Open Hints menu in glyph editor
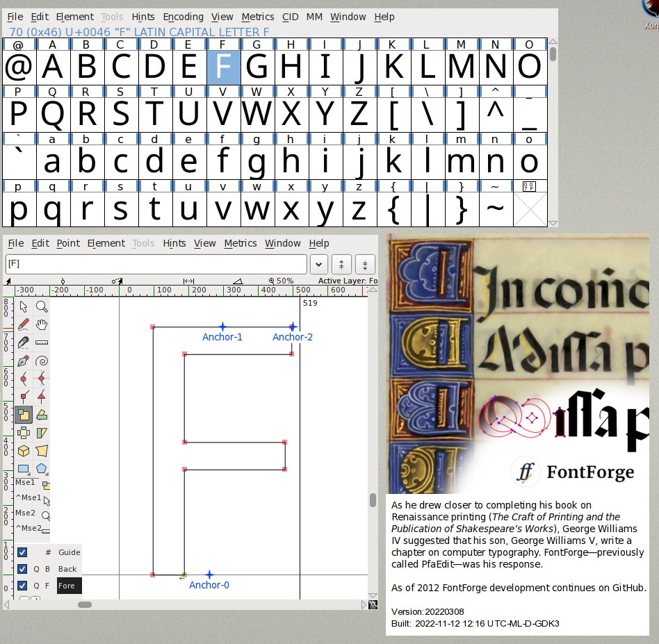 (174, 243)
